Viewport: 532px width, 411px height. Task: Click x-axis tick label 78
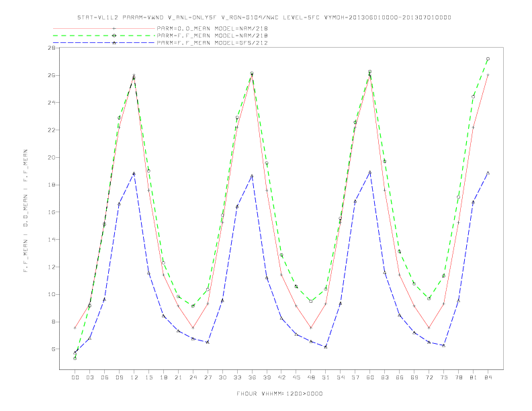point(459,377)
